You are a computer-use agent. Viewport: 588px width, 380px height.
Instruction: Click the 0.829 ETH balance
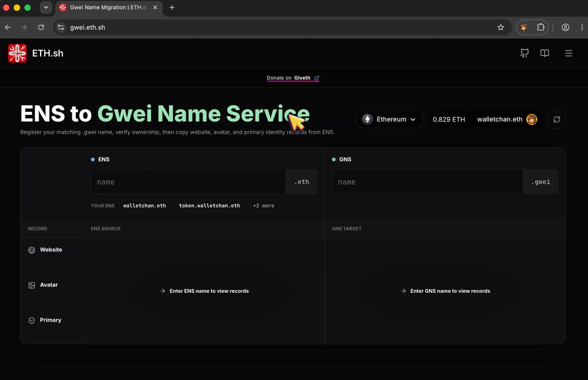pos(449,119)
